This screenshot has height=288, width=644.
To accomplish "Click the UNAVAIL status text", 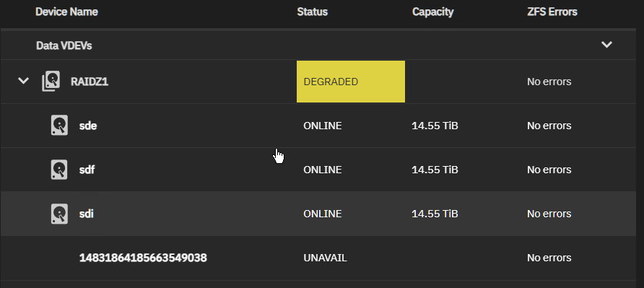I will (x=326, y=258).
